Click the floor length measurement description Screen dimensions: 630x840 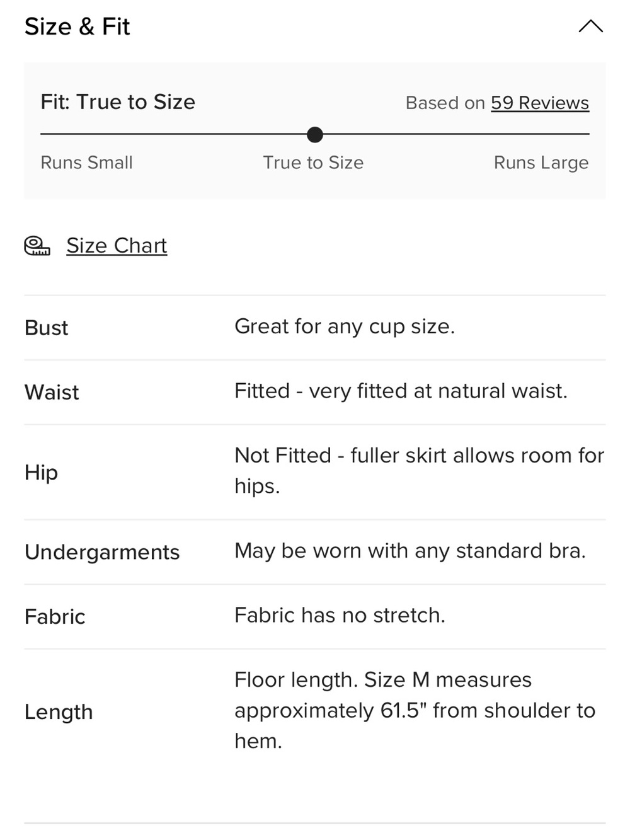(x=415, y=710)
